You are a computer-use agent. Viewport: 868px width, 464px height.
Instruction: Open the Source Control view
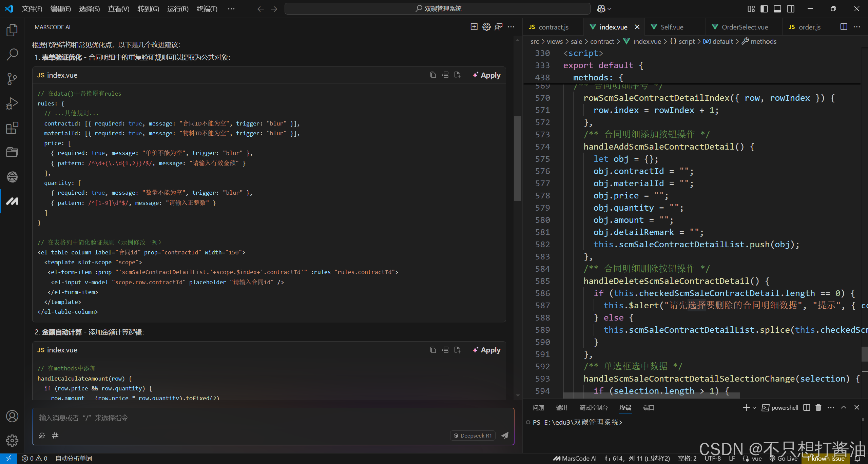coord(12,79)
